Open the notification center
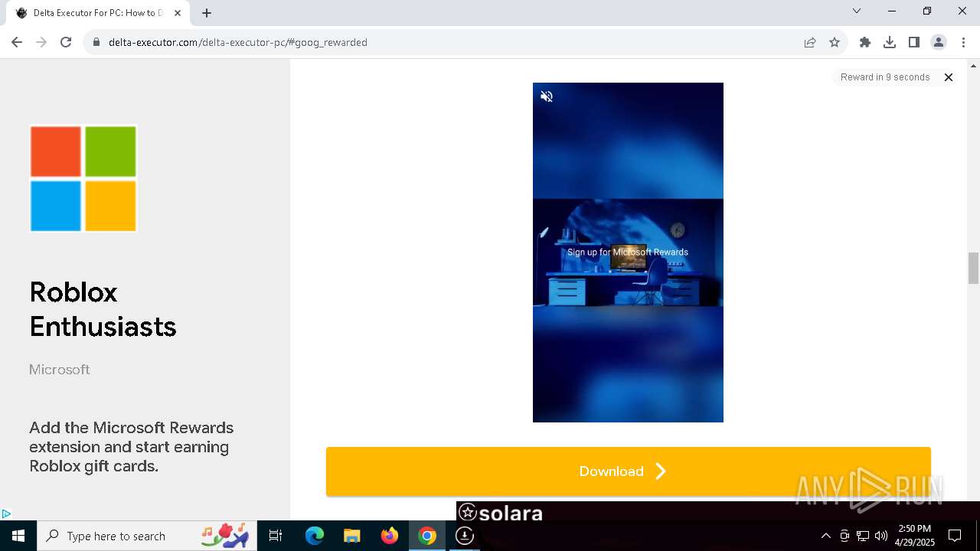 click(955, 536)
